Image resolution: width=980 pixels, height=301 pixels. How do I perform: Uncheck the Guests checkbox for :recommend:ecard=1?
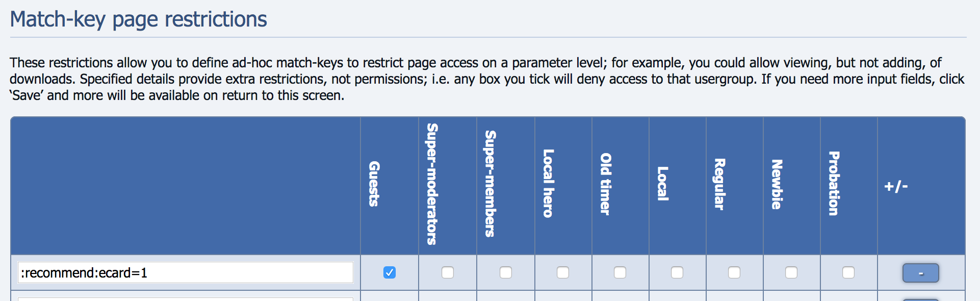[390, 272]
